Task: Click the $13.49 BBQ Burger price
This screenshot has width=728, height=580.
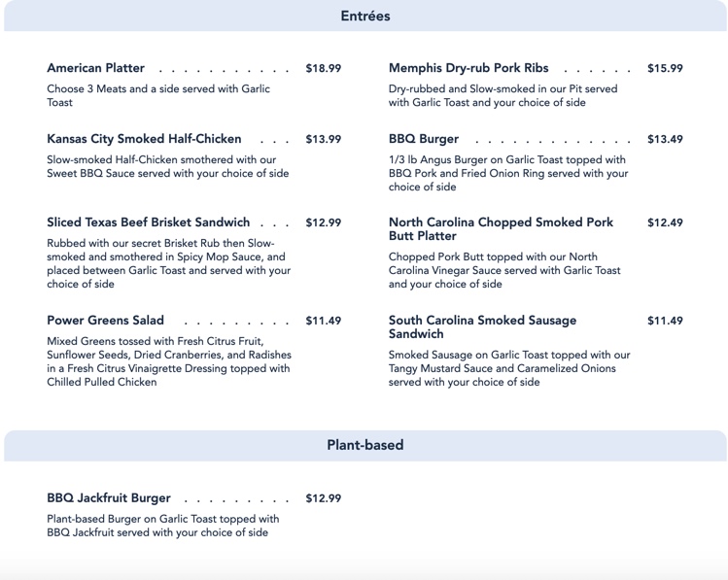Action: point(665,140)
